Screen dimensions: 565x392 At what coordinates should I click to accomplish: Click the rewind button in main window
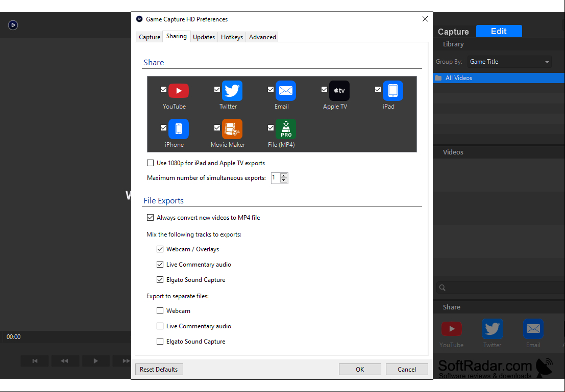65,361
